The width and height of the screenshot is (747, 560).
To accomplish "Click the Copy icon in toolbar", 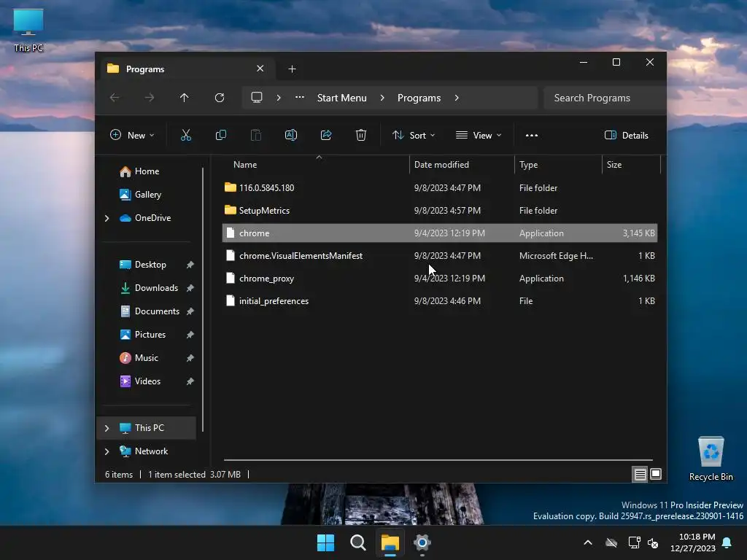I will tap(220, 135).
